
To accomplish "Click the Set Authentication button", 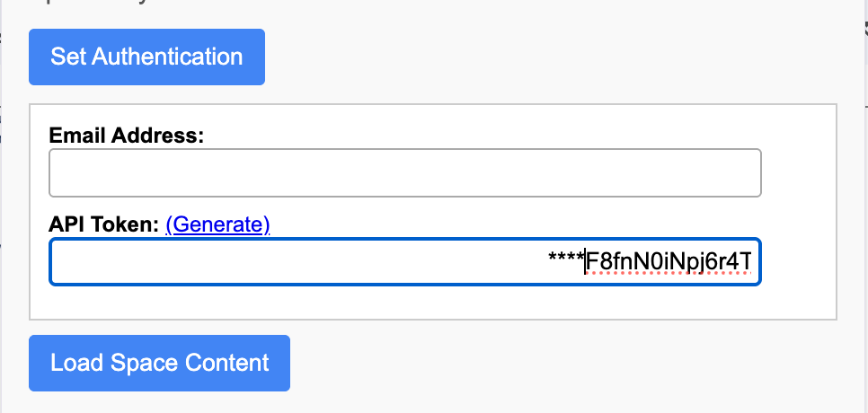I will tap(146, 57).
